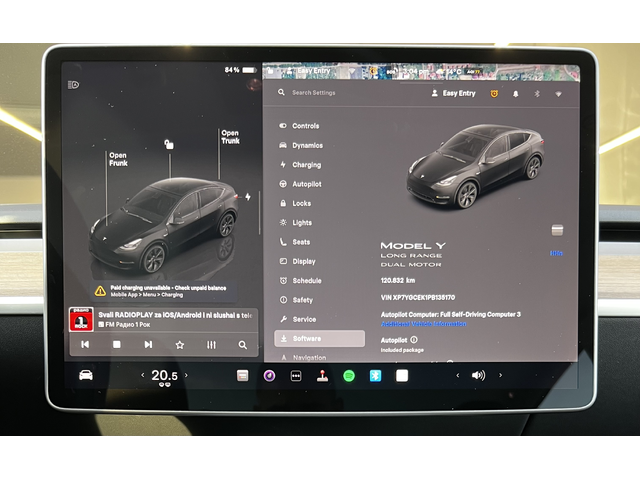The width and height of the screenshot is (640, 480).
Task: Toggle the headlights icon at top left
Action: pyautogui.click(x=73, y=85)
